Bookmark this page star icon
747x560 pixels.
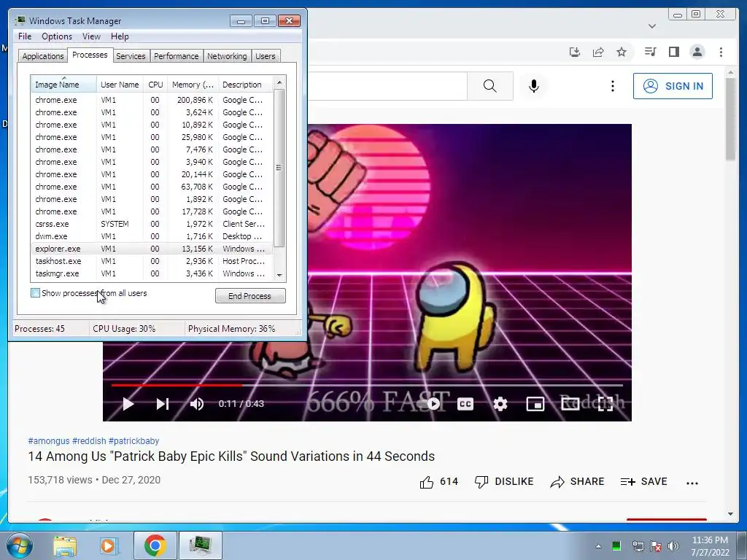622,52
